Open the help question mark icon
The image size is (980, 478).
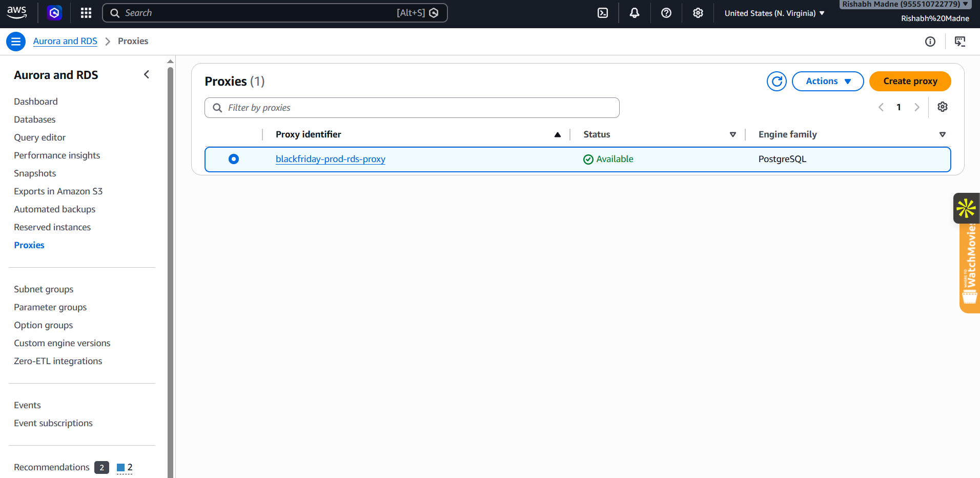click(666, 13)
